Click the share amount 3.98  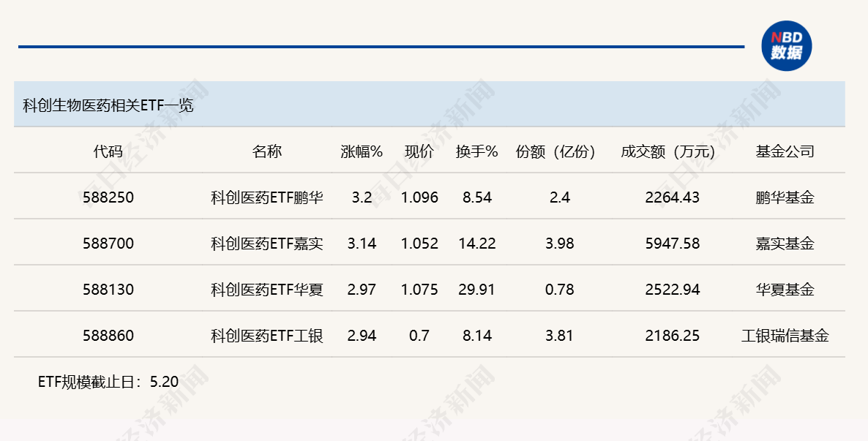coord(559,244)
